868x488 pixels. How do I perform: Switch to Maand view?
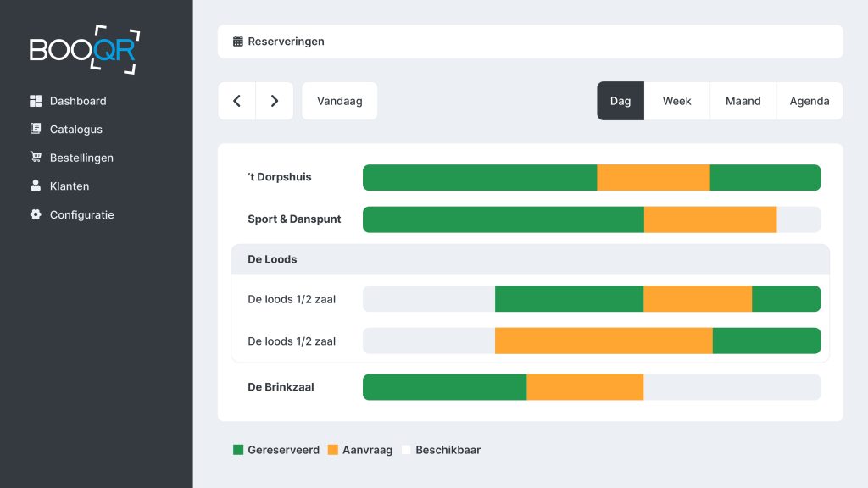(743, 101)
